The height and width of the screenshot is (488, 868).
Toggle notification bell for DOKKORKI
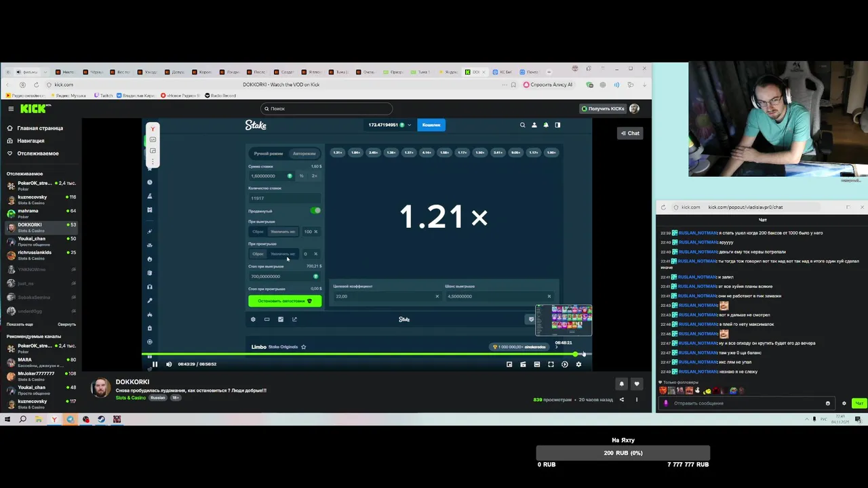(621, 384)
